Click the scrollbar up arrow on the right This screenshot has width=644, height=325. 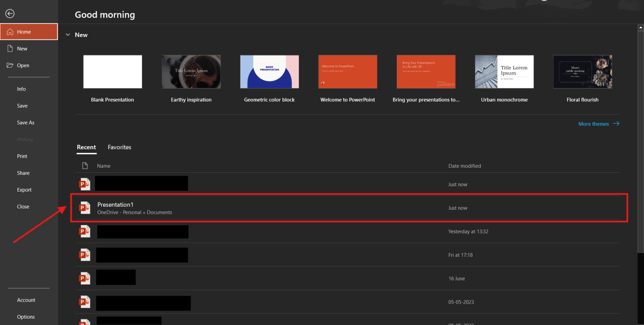coord(641,27)
